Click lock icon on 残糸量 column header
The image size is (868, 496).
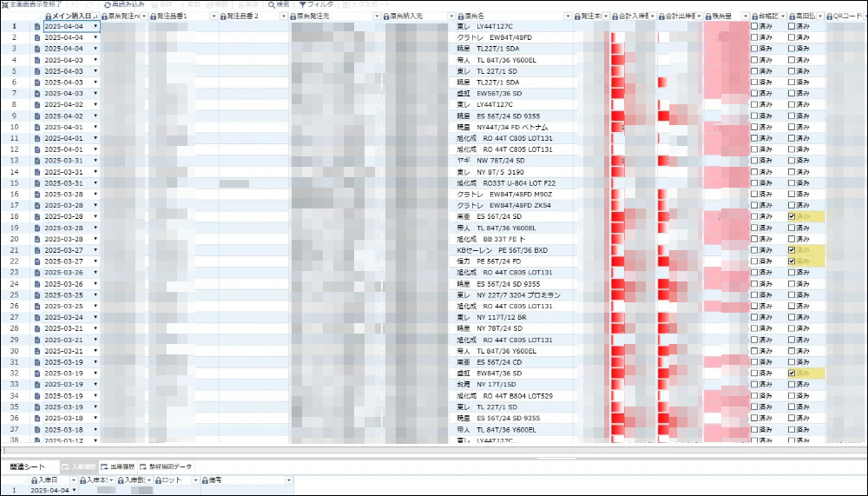coord(708,17)
